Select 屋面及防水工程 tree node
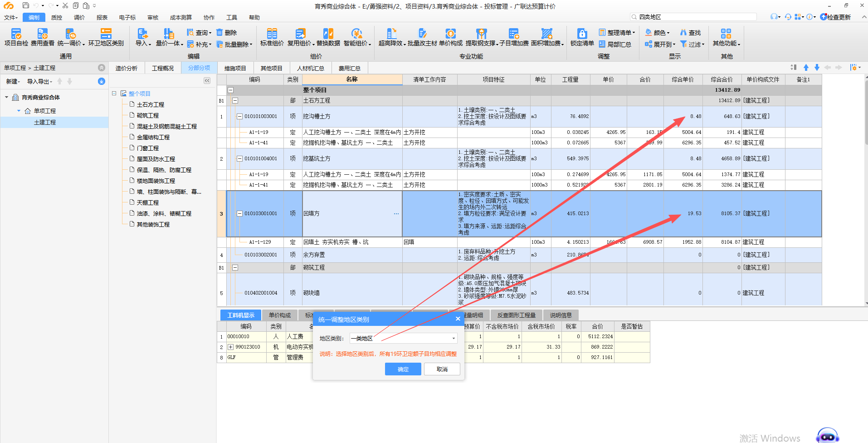This screenshot has height=443, width=868. click(156, 159)
